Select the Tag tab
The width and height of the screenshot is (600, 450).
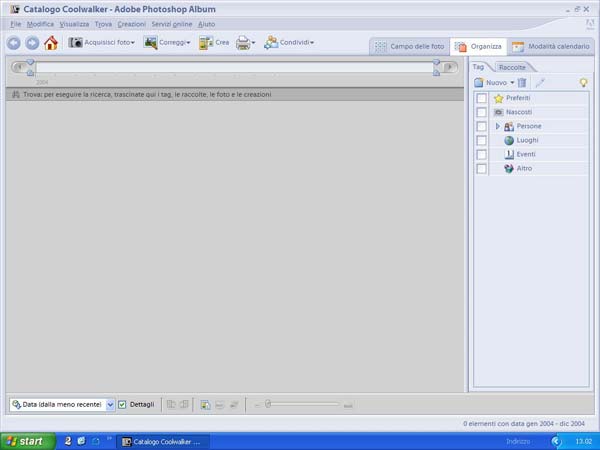point(478,67)
